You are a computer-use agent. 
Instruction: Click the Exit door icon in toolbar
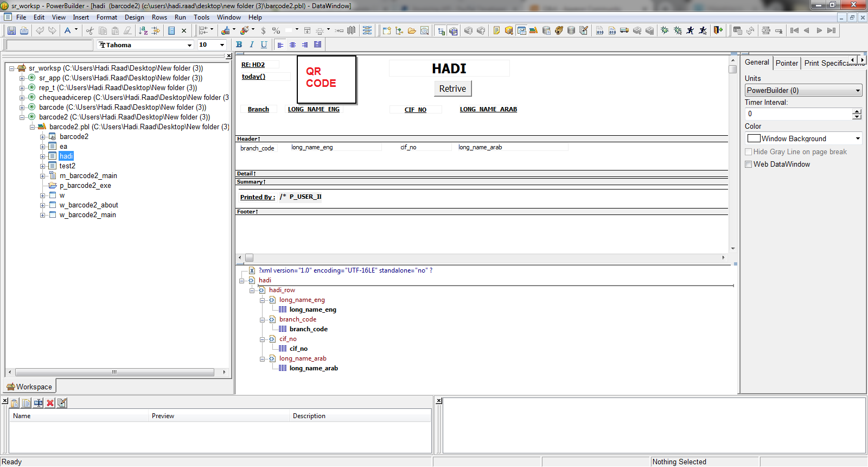[x=718, y=31]
